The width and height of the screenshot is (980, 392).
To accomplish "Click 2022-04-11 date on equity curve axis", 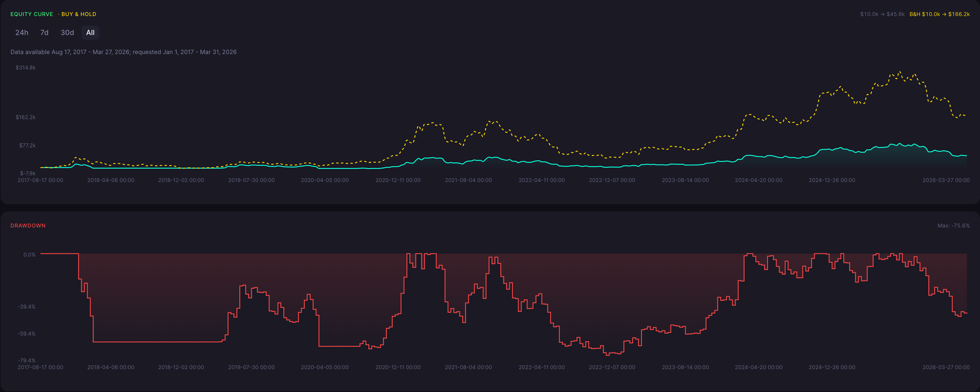I will [542, 180].
